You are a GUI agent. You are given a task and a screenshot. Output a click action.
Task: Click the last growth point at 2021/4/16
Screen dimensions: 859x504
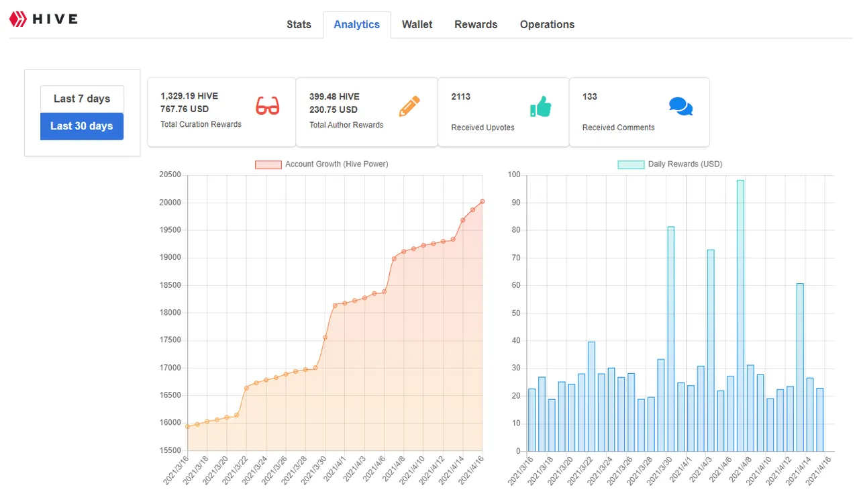[483, 201]
